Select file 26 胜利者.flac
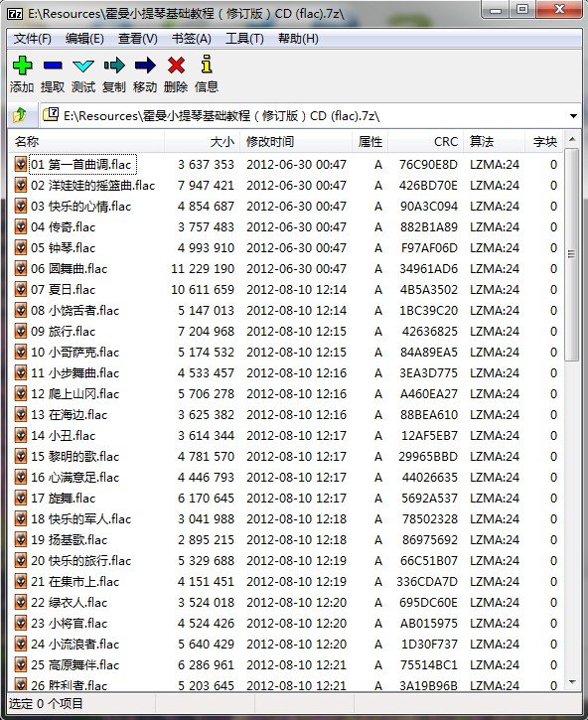This screenshot has height=720, width=588. (69, 685)
